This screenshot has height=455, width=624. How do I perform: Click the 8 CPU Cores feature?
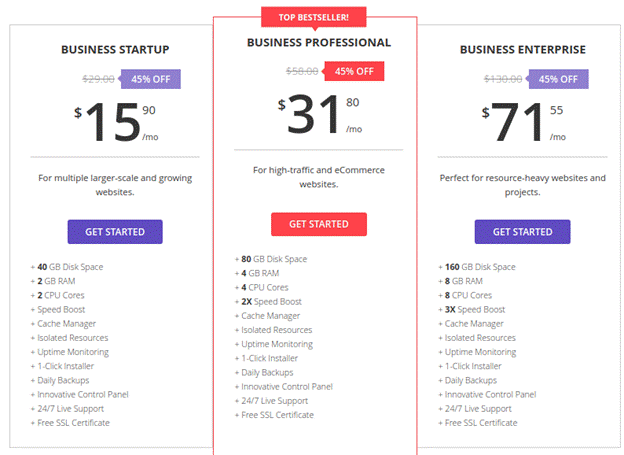coord(465,295)
